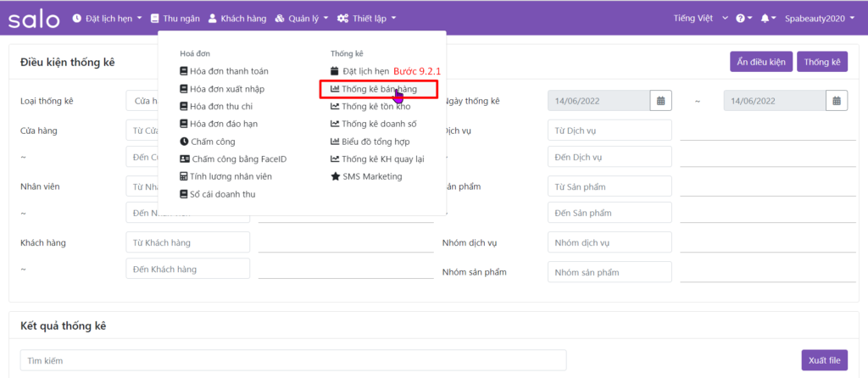Expand the Thiết lập dropdown menu
The height and width of the screenshot is (378, 868).
click(x=366, y=19)
